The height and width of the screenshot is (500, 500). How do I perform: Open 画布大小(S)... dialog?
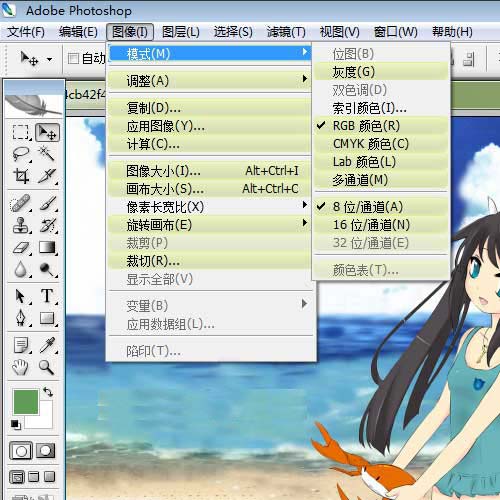[210, 189]
